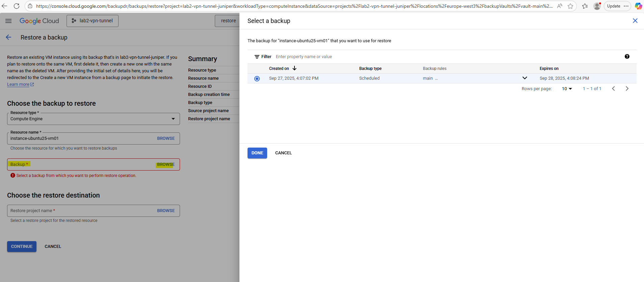The height and width of the screenshot is (282, 644).
Task: Click the filter property input field
Action: (x=338, y=57)
